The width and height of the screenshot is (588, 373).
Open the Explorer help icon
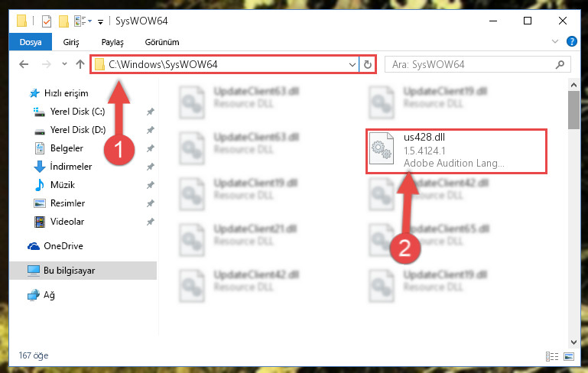pos(571,41)
